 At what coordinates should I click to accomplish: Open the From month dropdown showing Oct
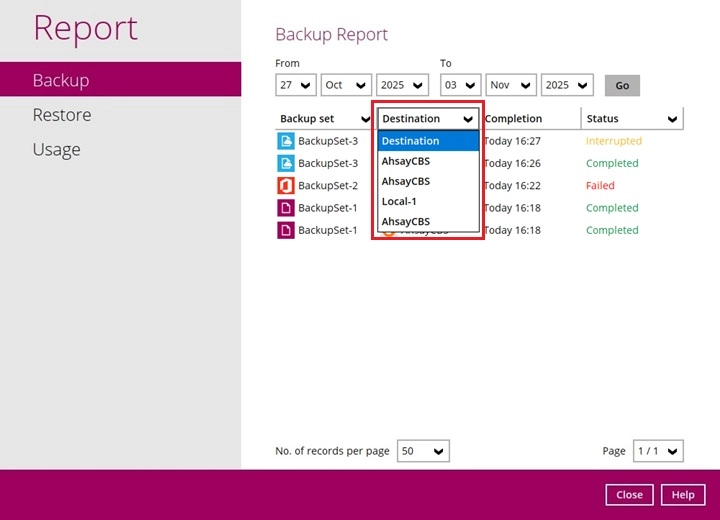346,85
